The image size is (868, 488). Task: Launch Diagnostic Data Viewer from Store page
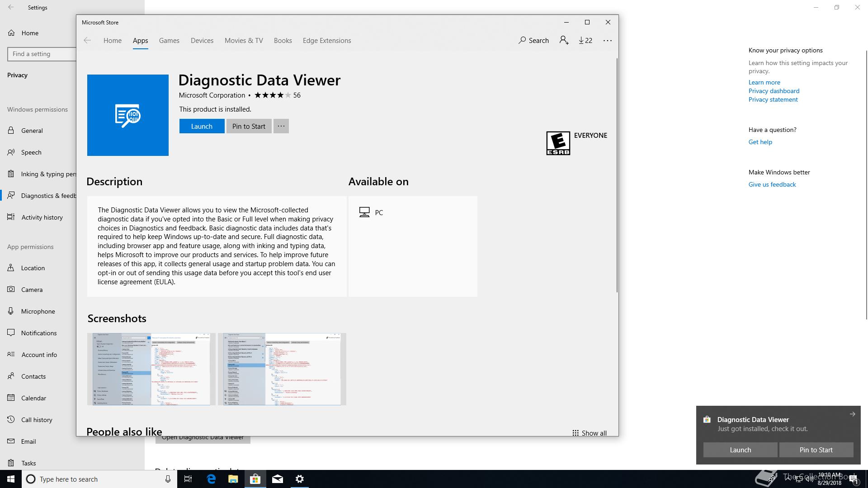[202, 126]
